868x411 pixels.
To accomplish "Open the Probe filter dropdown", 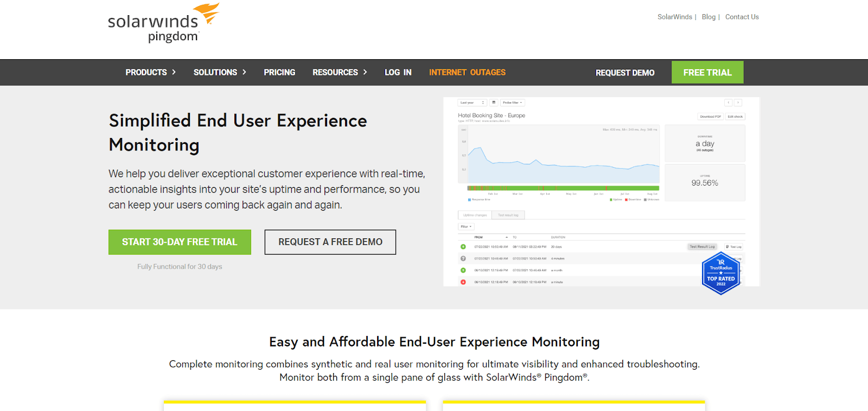I will 513,103.
